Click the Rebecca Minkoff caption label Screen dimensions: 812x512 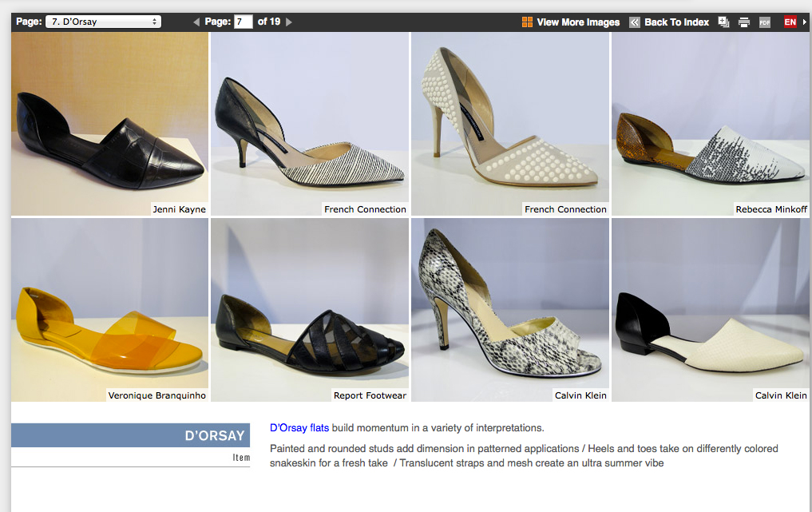click(x=771, y=208)
